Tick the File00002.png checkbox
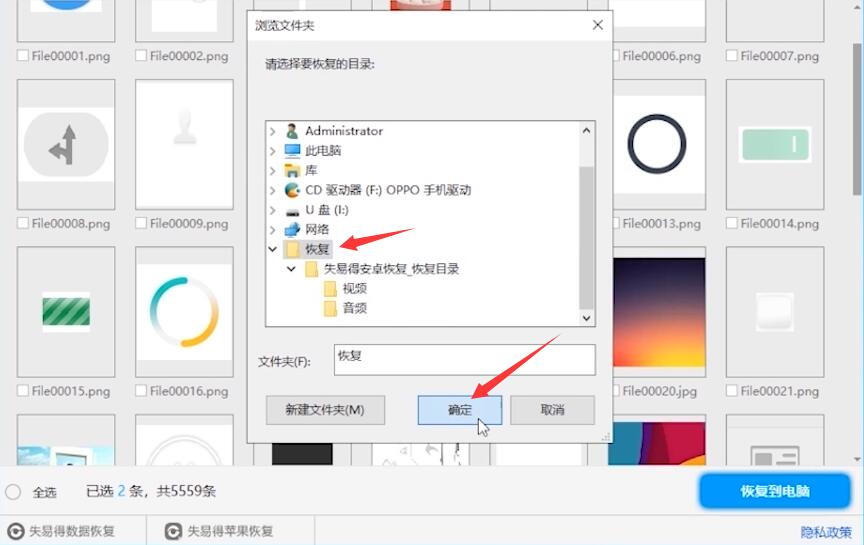864x545 pixels. pos(141,56)
